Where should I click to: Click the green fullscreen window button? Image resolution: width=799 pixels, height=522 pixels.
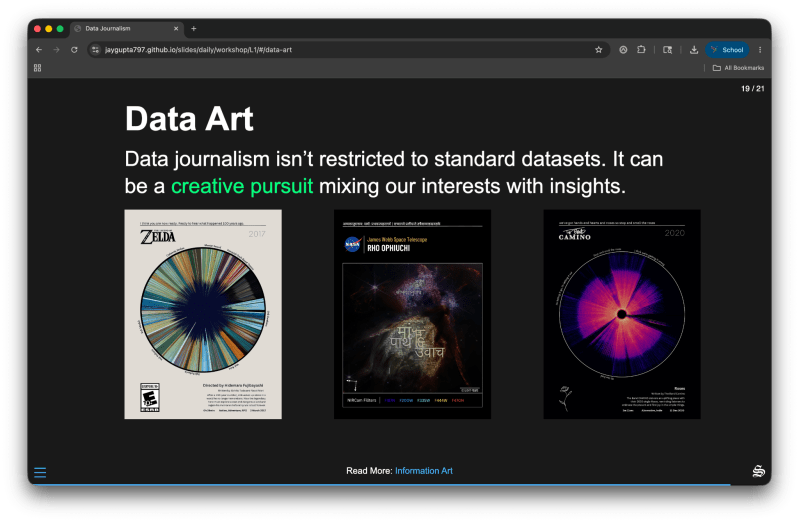60,29
